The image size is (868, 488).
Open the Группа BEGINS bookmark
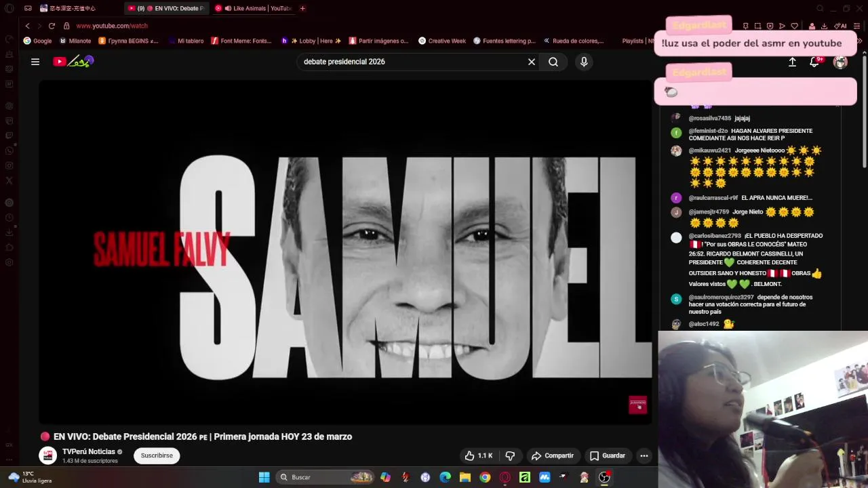[x=128, y=41]
